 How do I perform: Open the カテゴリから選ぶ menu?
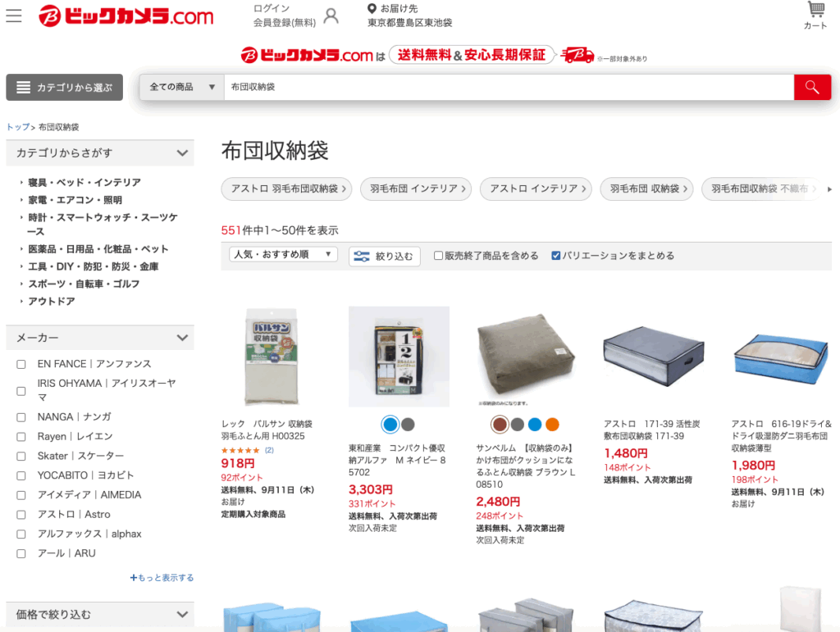point(64,87)
